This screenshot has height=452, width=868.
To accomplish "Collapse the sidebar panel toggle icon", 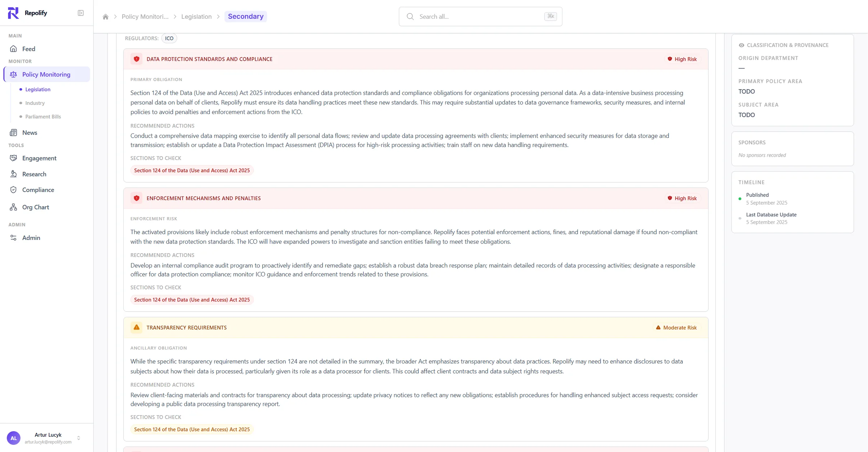I will click(81, 13).
